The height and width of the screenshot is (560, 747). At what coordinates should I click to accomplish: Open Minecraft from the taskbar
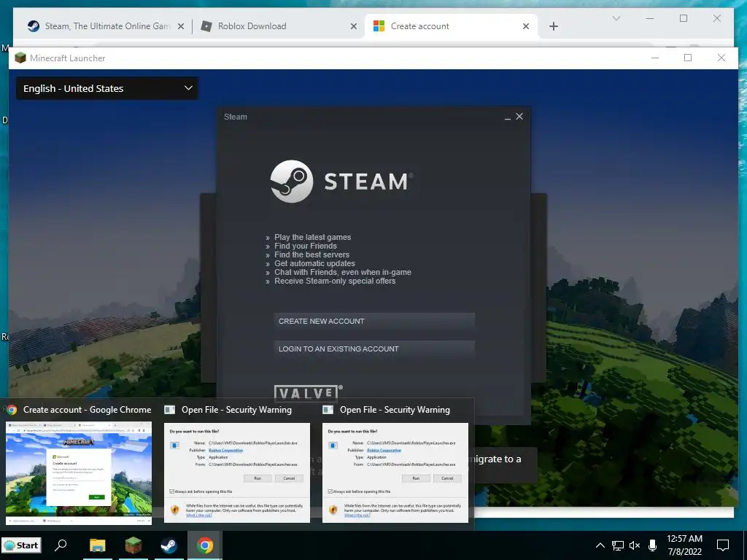133,545
